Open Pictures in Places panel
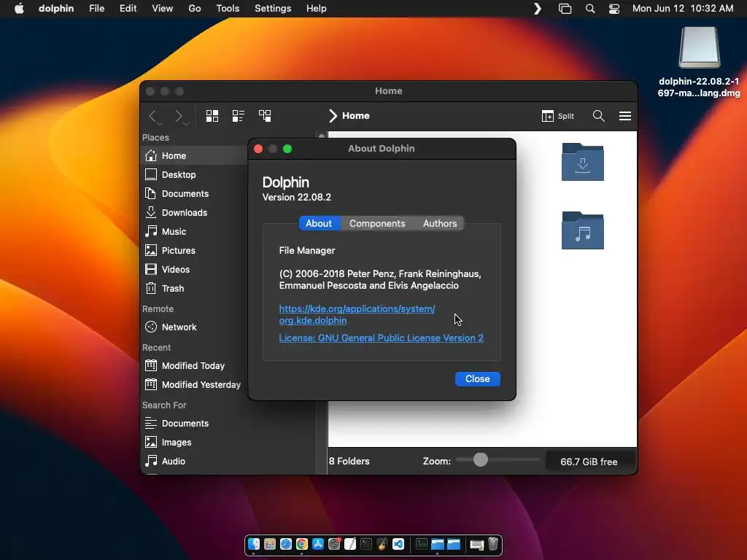 click(x=194, y=251)
